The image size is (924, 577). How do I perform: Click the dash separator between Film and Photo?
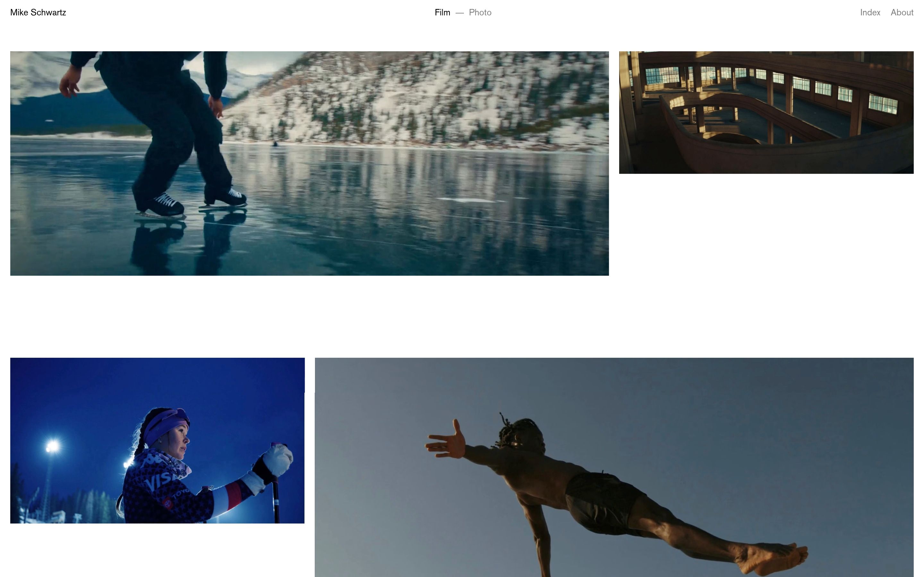[x=460, y=13]
